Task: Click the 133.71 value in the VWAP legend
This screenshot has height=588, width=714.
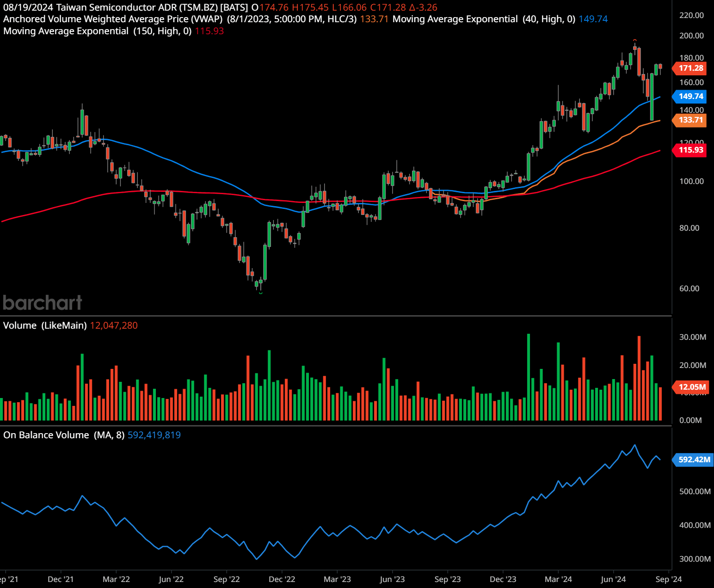Action: (374, 19)
